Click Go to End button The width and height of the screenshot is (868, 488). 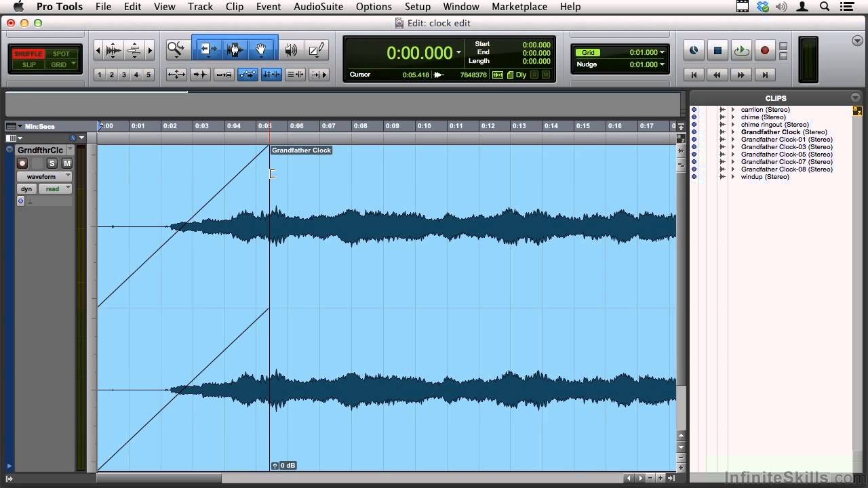coord(765,75)
